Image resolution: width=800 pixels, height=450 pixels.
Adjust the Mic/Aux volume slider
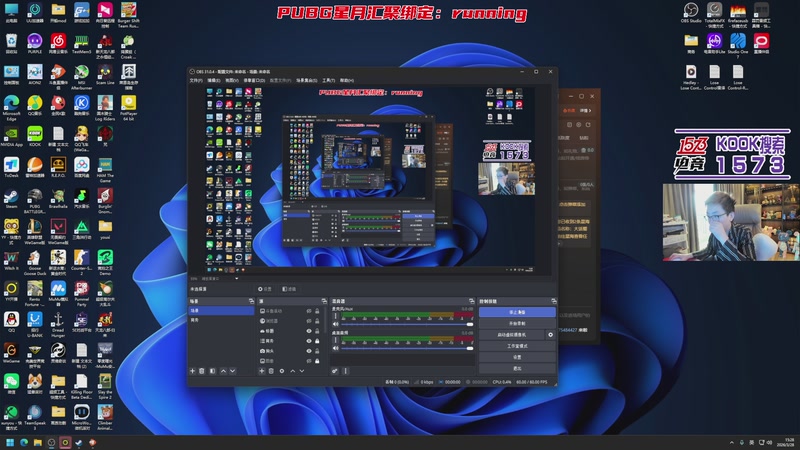tap(407, 324)
